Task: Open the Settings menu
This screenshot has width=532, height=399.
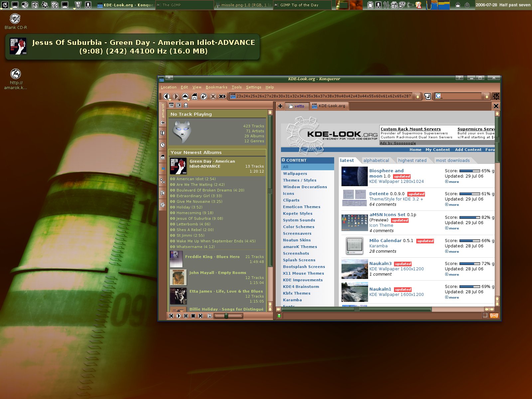Action: (254, 87)
